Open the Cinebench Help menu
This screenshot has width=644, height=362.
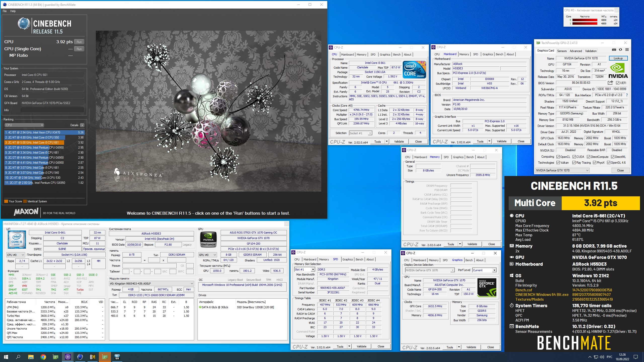pyautogui.click(x=13, y=11)
